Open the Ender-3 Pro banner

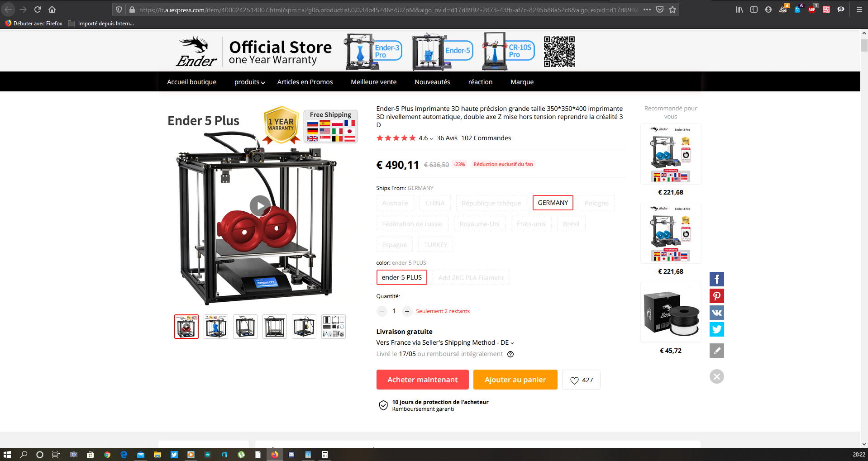click(373, 52)
